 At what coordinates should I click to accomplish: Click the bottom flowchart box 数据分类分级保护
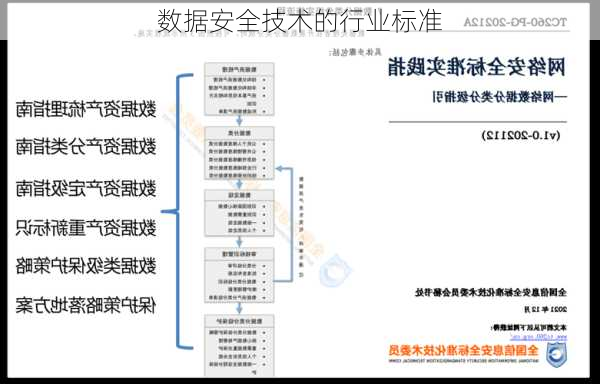239,345
